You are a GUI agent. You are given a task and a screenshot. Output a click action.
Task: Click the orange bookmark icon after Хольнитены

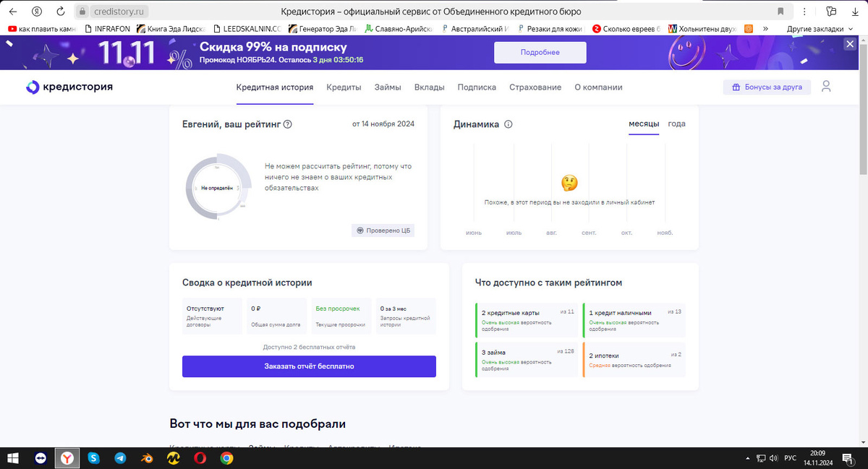[x=749, y=29]
